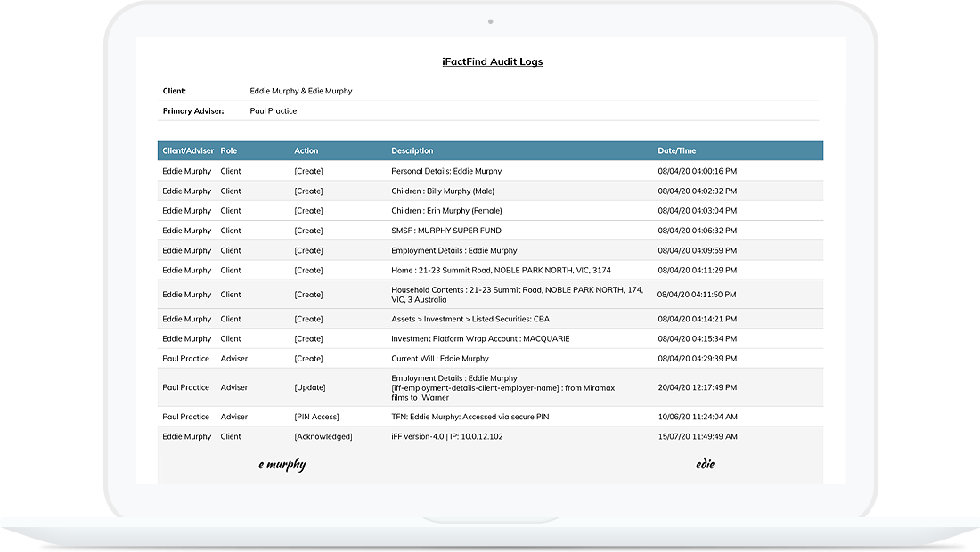Click the [PIN Access] action cell
Viewport: 980px width, 552px height.
pos(316,418)
